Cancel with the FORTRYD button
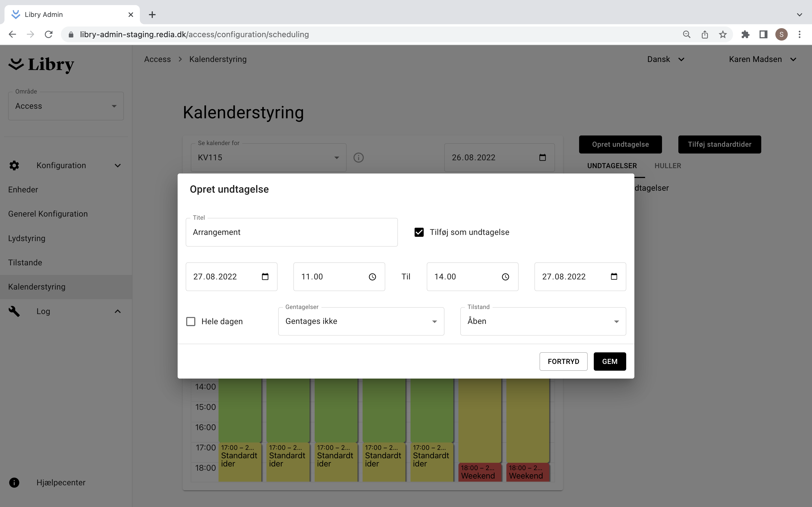Image resolution: width=812 pixels, height=507 pixels. click(563, 361)
